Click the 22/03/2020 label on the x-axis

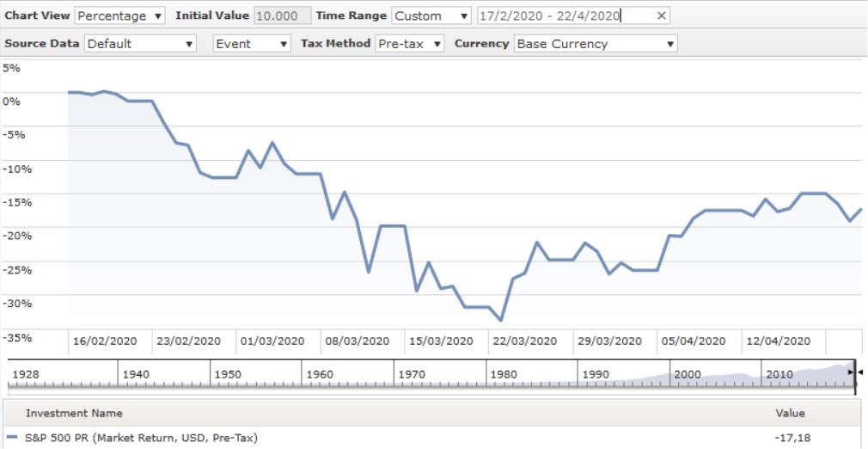(x=524, y=341)
